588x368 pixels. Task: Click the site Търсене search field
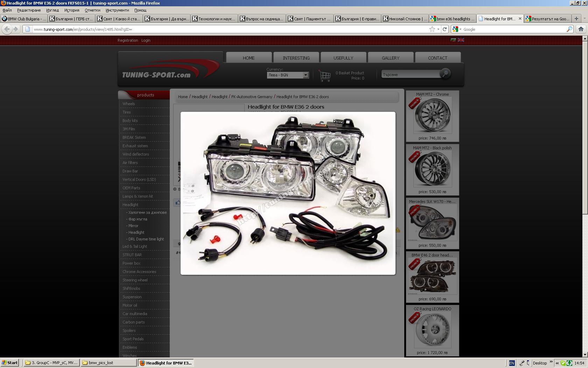pos(410,74)
